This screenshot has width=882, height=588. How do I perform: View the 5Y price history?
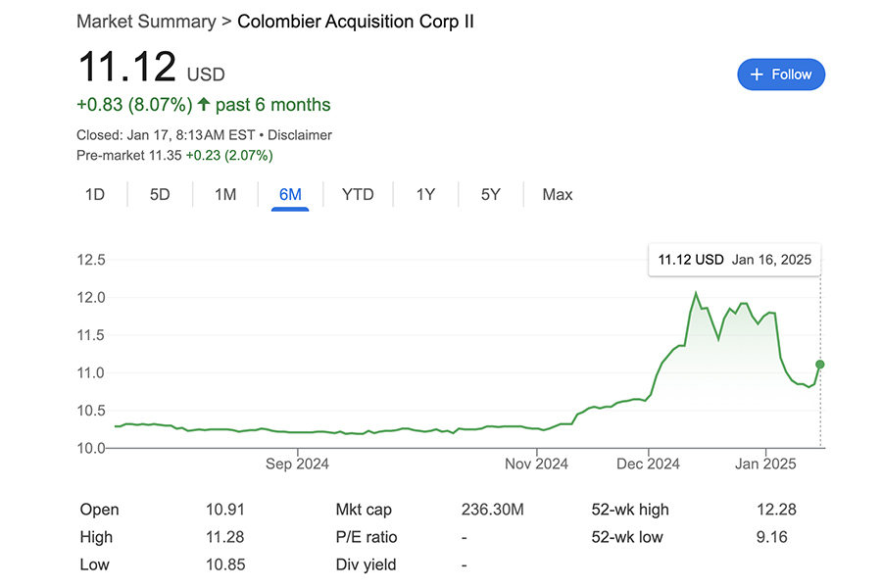[x=490, y=194]
